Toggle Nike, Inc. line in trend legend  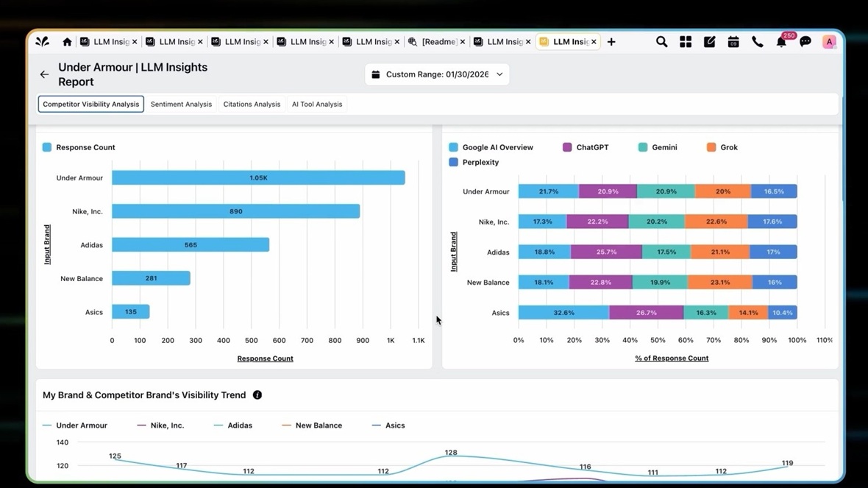pyautogui.click(x=160, y=425)
